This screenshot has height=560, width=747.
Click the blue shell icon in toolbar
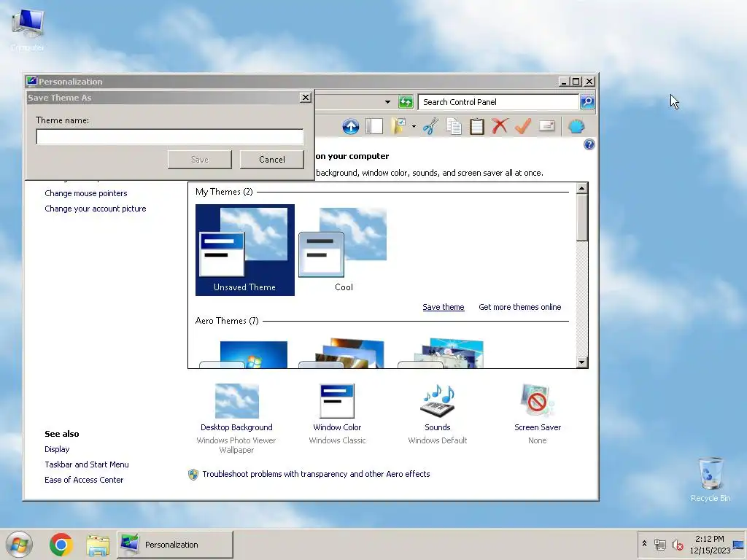point(576,127)
